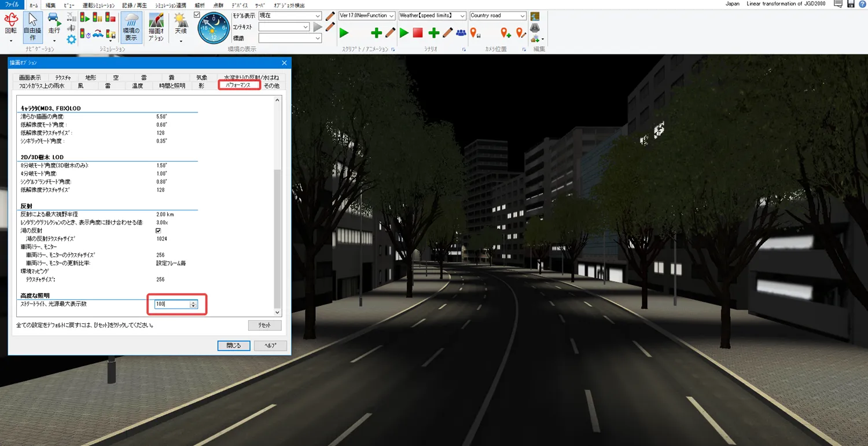Toggle the checkbox beside the time clock

pyautogui.click(x=197, y=15)
